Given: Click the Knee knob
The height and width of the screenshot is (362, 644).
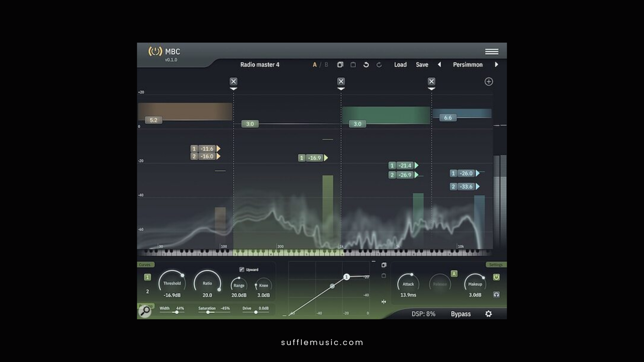Looking at the screenshot, I should (x=264, y=285).
